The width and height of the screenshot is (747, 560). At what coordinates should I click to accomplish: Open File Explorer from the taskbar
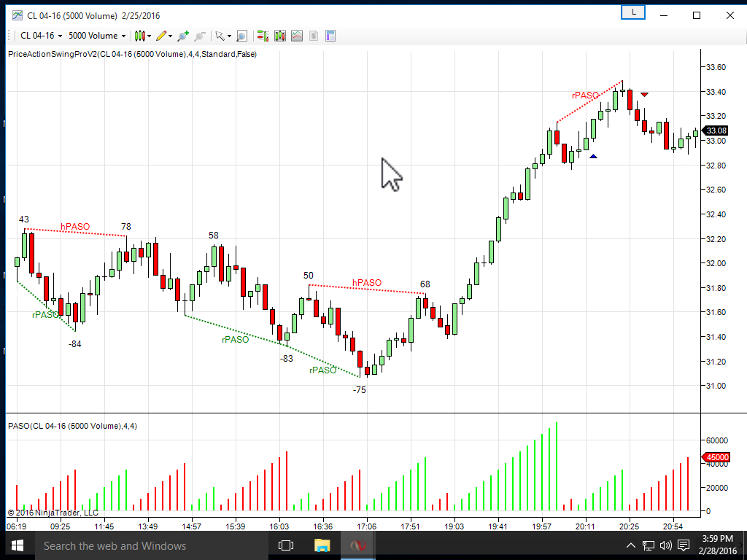(x=322, y=545)
